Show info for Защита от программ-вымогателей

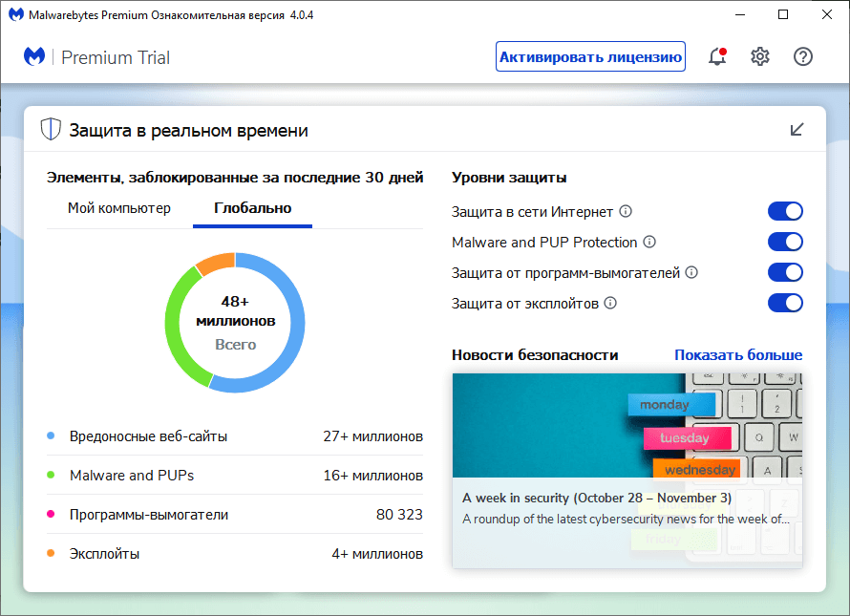691,272
